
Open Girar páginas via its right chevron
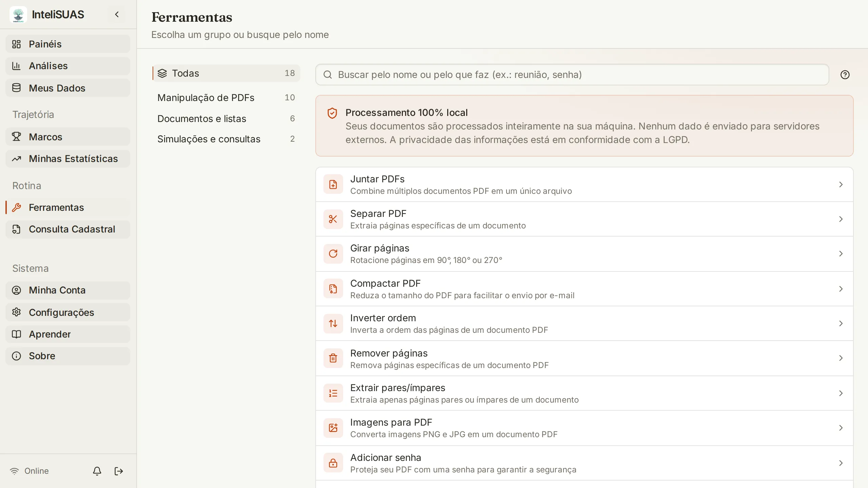(841, 253)
